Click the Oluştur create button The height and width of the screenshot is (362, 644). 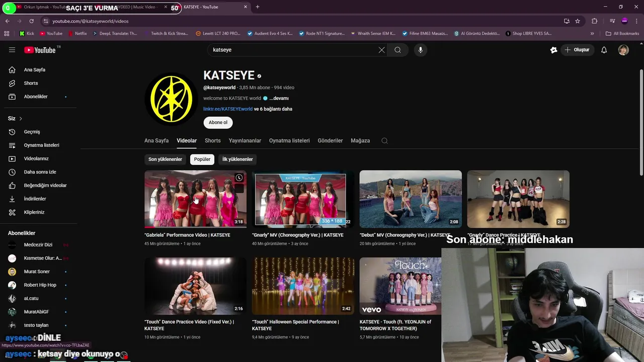(x=577, y=50)
